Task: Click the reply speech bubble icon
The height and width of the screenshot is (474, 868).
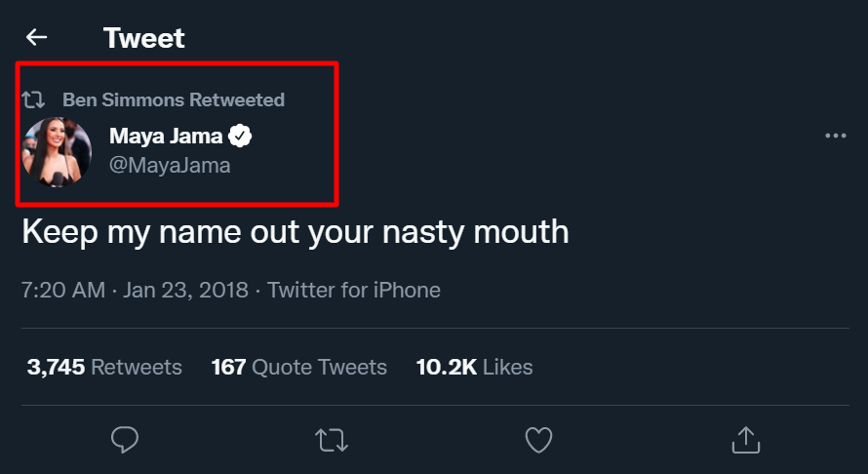Action: tap(125, 440)
